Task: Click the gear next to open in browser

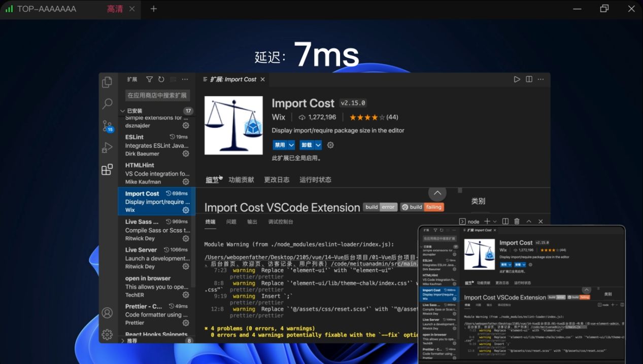Action: click(186, 295)
